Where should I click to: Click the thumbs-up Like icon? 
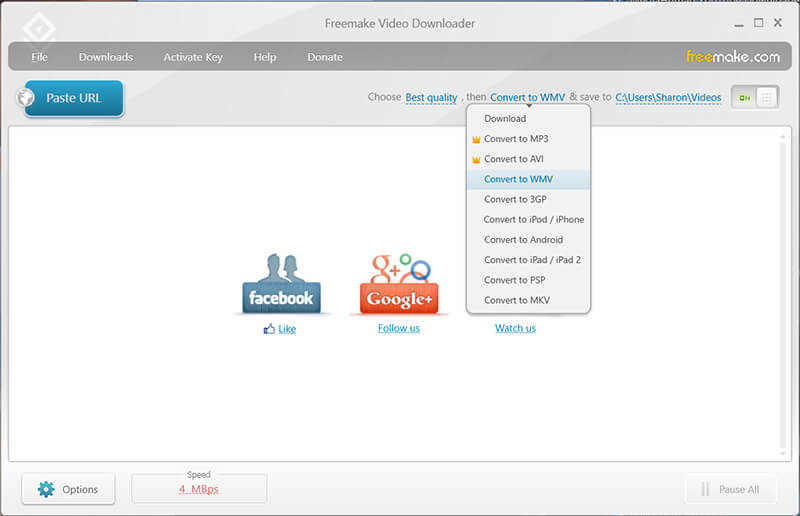pos(269,329)
